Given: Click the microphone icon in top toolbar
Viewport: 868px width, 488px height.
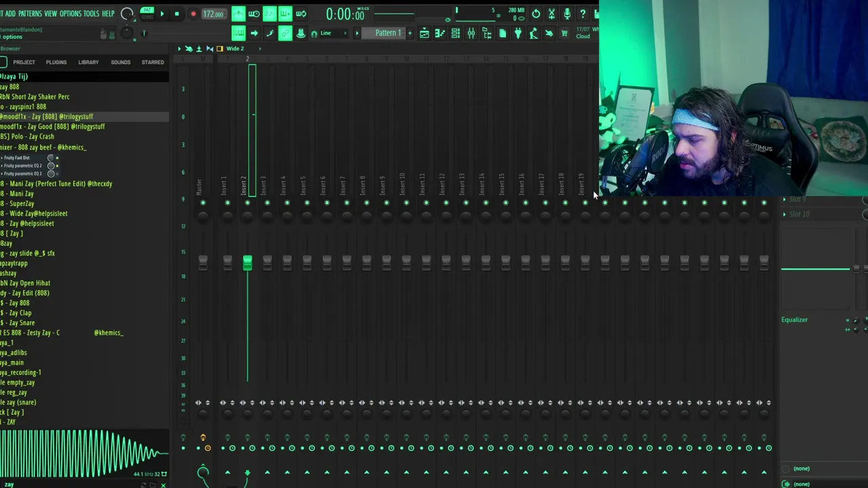Looking at the screenshot, I should [567, 14].
